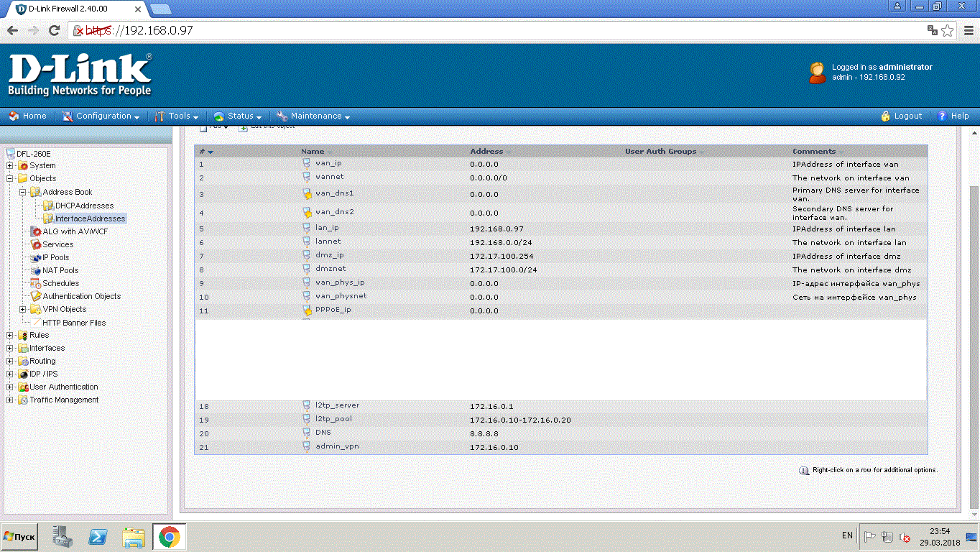Image resolution: width=980 pixels, height=552 pixels.
Task: Click the DHCPAddresses folder icon in the tree
Action: 49,206
